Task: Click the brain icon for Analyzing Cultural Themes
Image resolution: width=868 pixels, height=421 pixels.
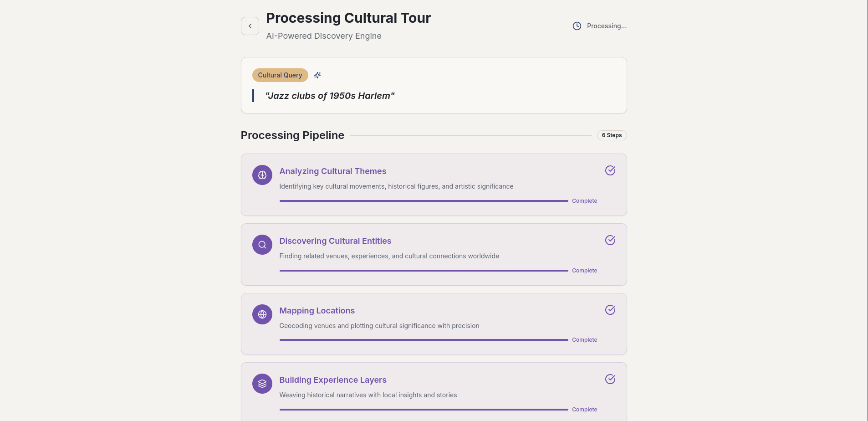Action: 262,175
